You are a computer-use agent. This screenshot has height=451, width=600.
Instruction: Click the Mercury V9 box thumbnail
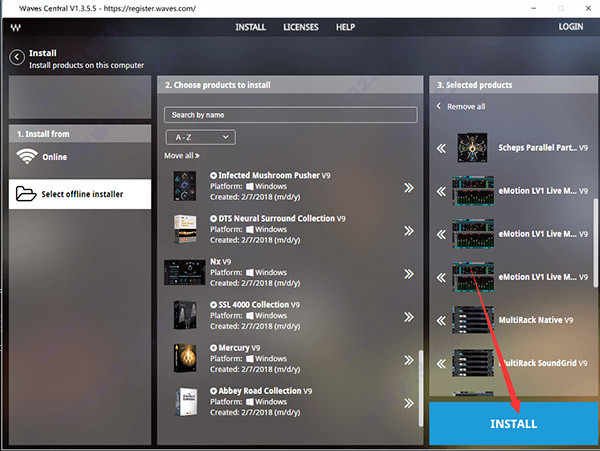185,358
